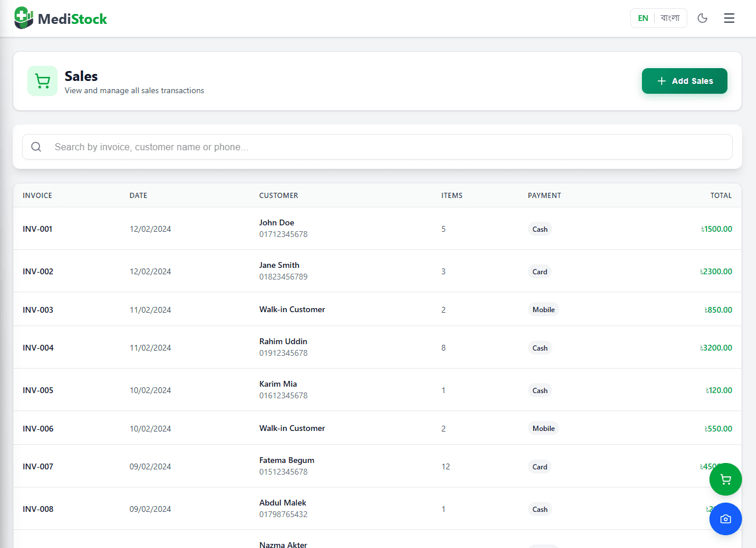Switch language to বাংলা

(x=670, y=18)
